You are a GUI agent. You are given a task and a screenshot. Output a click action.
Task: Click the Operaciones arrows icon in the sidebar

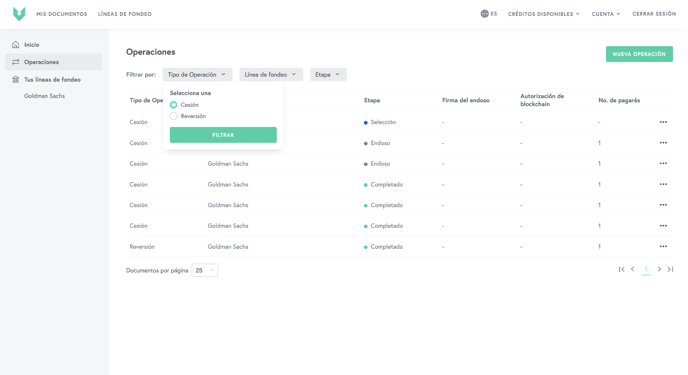(x=16, y=62)
